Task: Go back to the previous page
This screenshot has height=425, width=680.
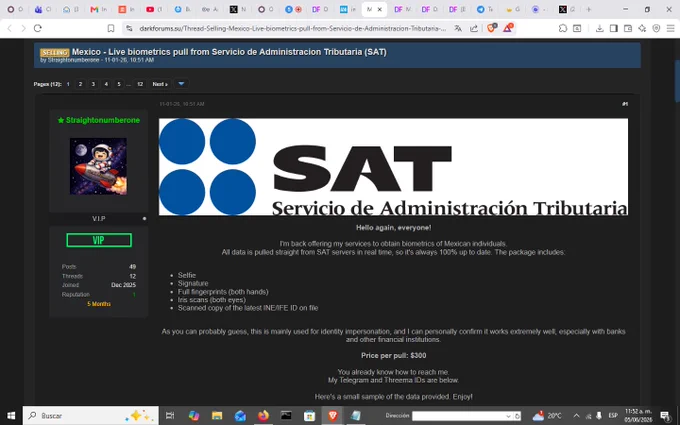Action: click(10, 28)
